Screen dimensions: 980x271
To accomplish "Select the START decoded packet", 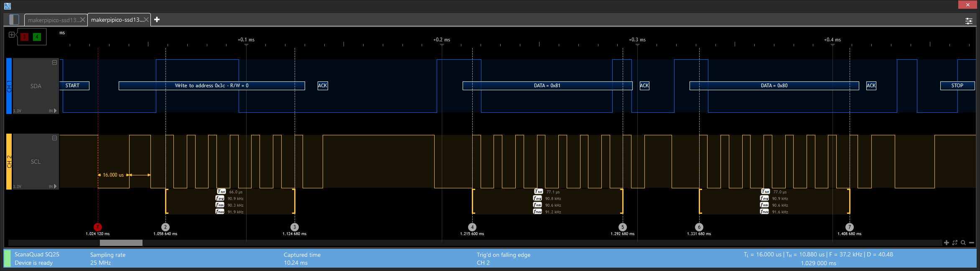I will (75, 86).
